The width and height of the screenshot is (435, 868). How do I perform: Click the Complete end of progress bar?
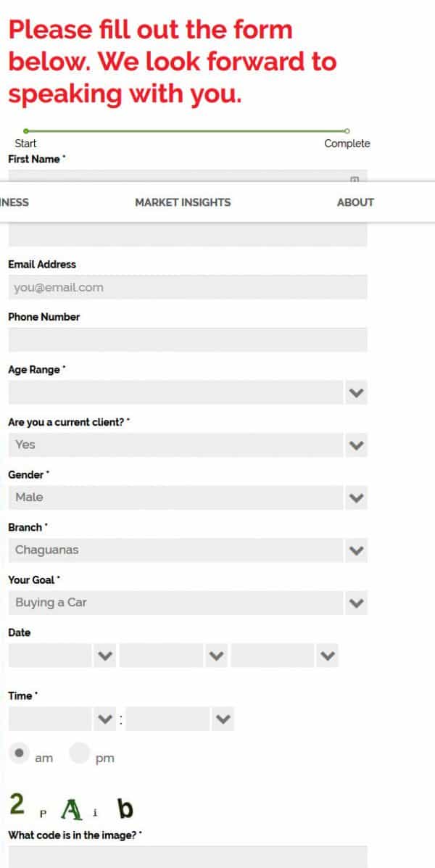(x=347, y=131)
